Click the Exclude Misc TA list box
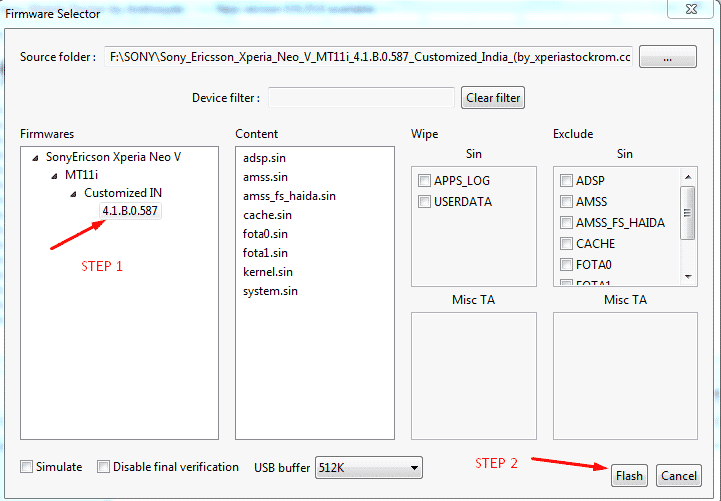Viewport: 721px width, 501px height. [x=625, y=376]
